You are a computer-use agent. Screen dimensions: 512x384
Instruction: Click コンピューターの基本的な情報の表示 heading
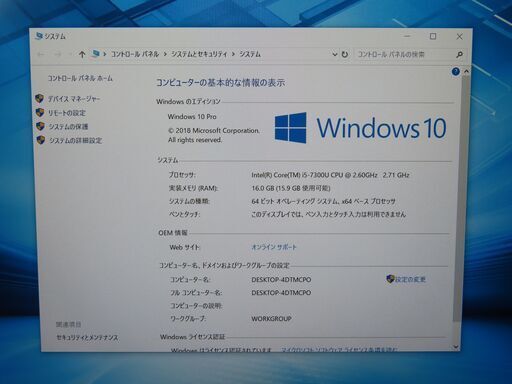(x=221, y=83)
